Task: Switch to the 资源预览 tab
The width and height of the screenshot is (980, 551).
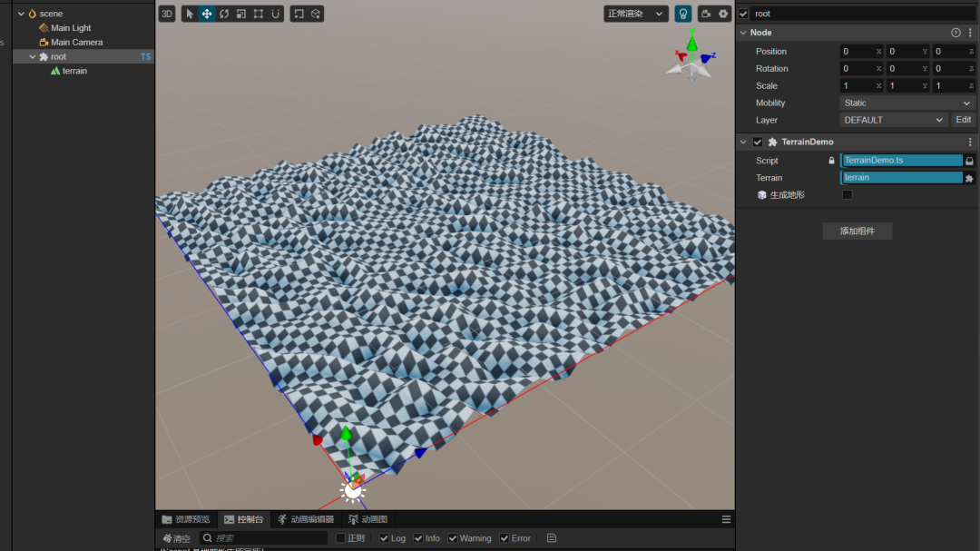Action: (186, 519)
